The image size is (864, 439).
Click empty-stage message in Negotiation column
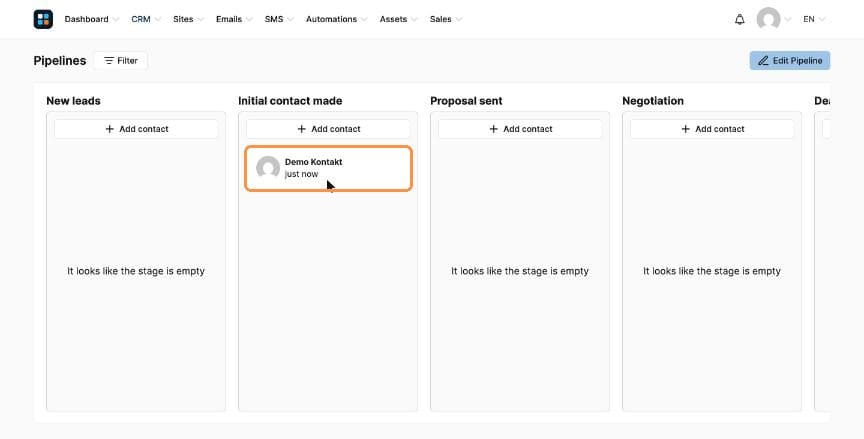(x=712, y=271)
